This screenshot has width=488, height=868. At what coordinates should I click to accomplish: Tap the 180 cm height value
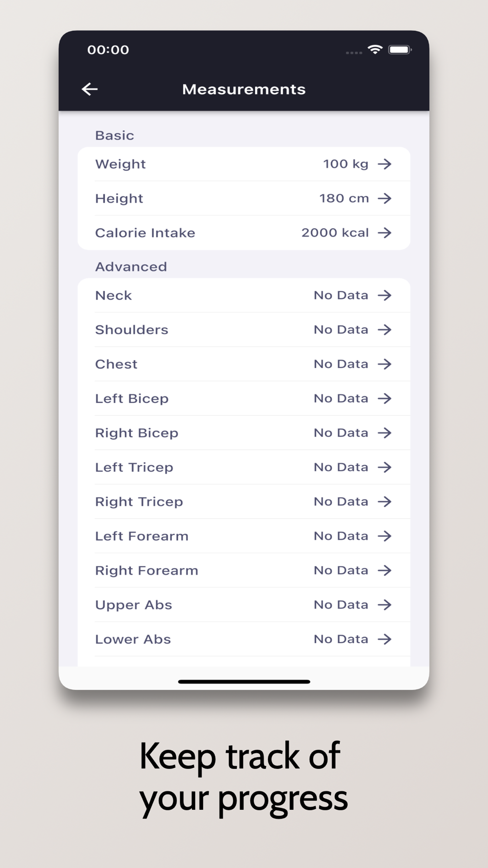344,198
